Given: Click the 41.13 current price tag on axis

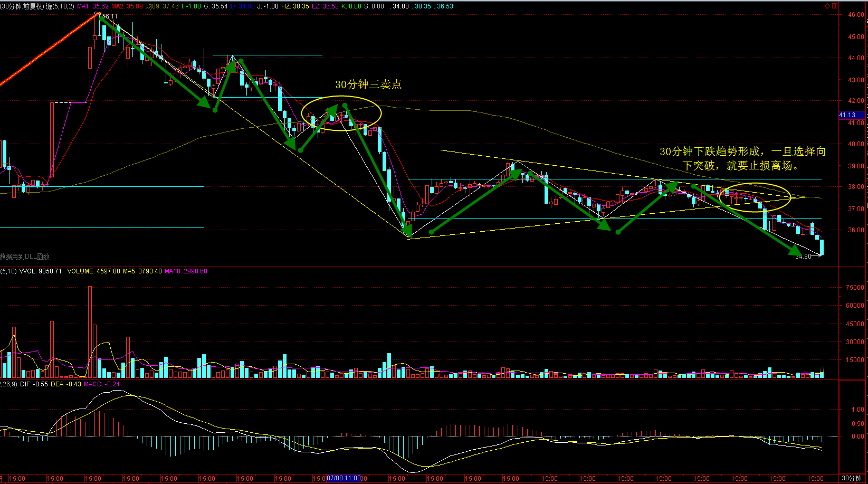Looking at the screenshot, I should click(852, 115).
